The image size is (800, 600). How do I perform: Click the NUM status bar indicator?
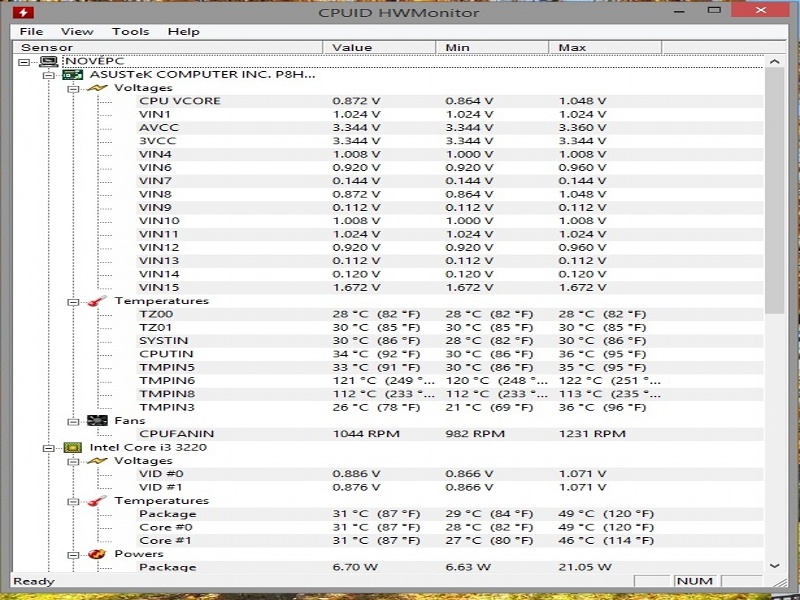[694, 581]
